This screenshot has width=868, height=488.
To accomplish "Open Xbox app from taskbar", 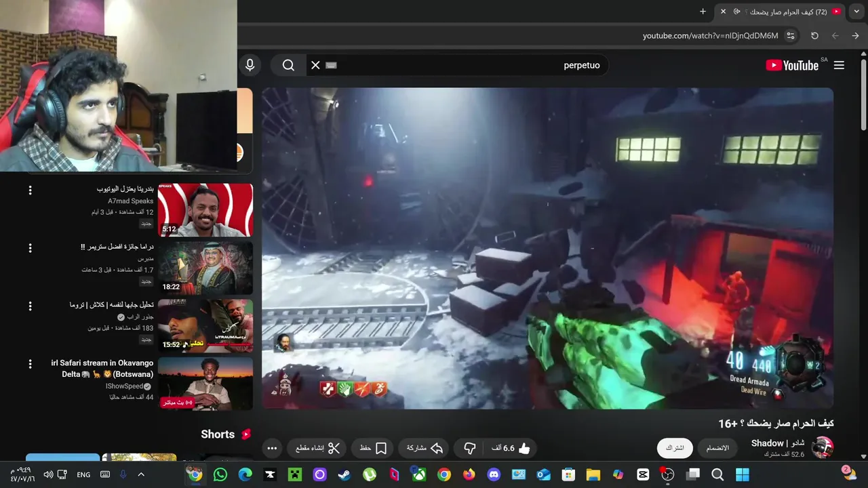I will click(x=419, y=474).
